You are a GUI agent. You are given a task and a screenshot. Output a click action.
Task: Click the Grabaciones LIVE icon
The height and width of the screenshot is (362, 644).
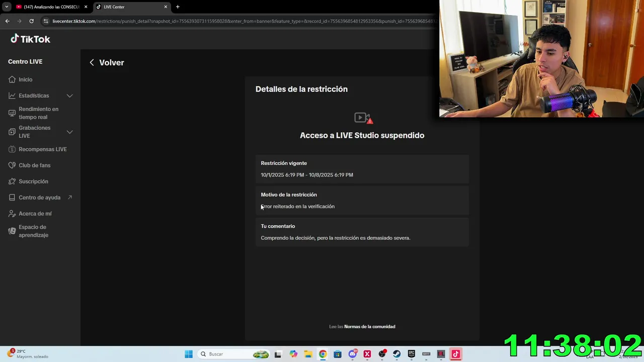[12, 132]
